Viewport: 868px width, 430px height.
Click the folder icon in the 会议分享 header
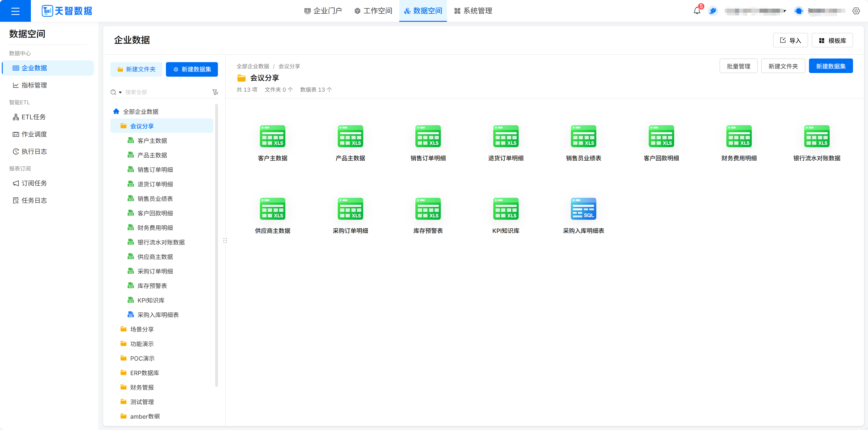coord(242,78)
